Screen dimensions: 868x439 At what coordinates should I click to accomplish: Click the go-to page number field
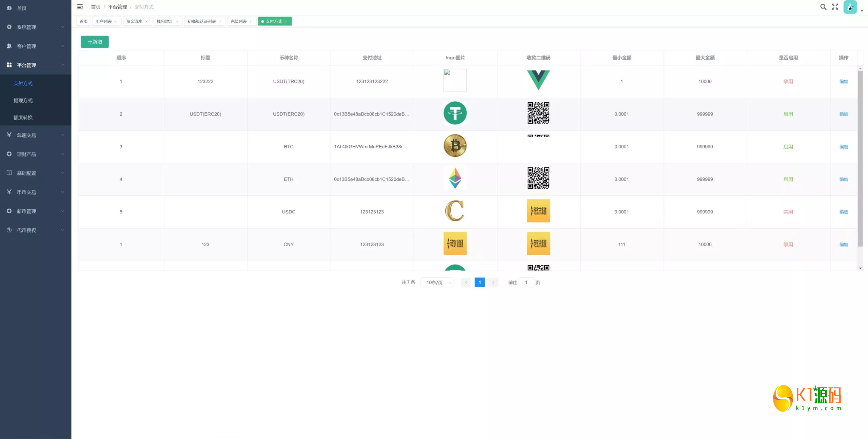tap(526, 283)
